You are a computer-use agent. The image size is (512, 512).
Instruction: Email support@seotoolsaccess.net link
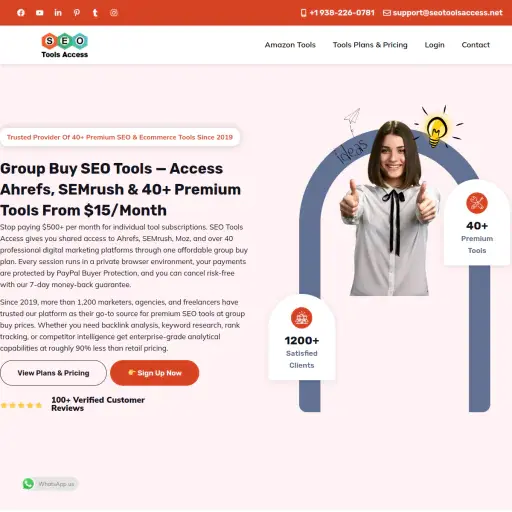click(447, 13)
